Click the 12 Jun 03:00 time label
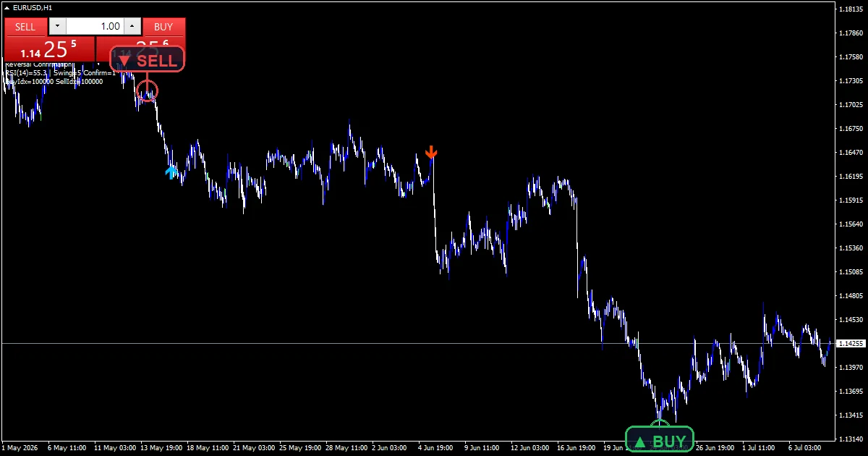868x456 pixels. [532, 448]
